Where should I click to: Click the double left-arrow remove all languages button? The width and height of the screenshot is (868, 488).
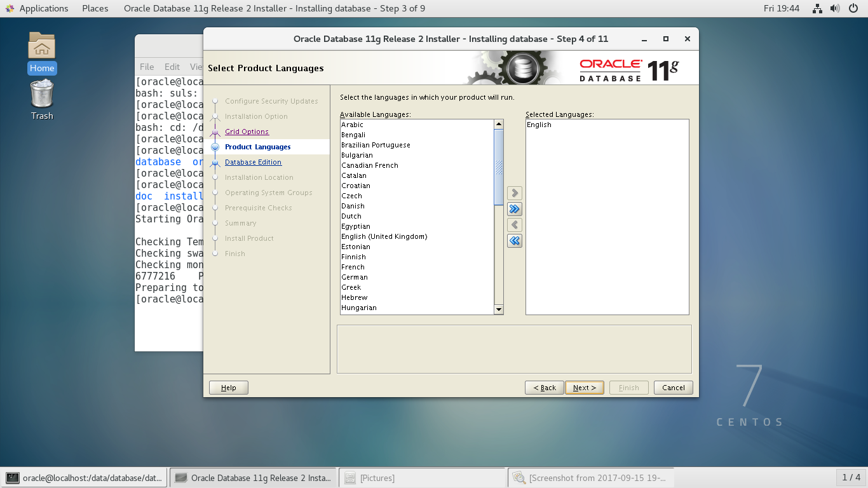click(515, 240)
